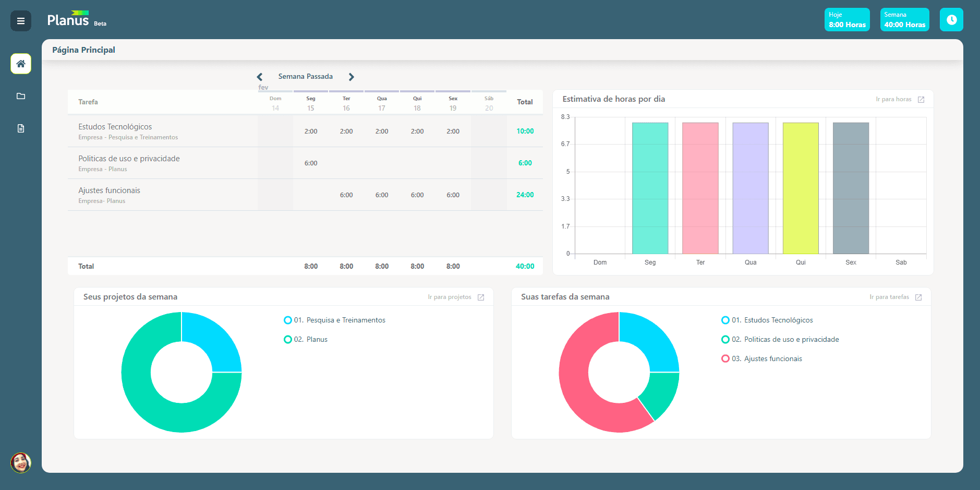Toggle the Estudos Tecnológicos legend item
Viewport: 980px width, 490px height.
pyautogui.click(x=767, y=320)
